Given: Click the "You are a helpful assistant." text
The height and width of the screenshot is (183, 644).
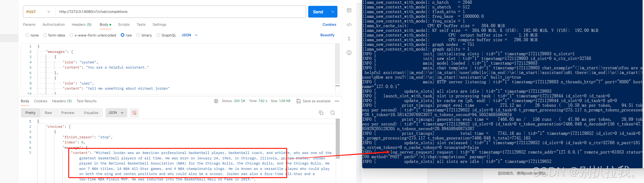Looking at the screenshot, I should (x=117, y=68).
